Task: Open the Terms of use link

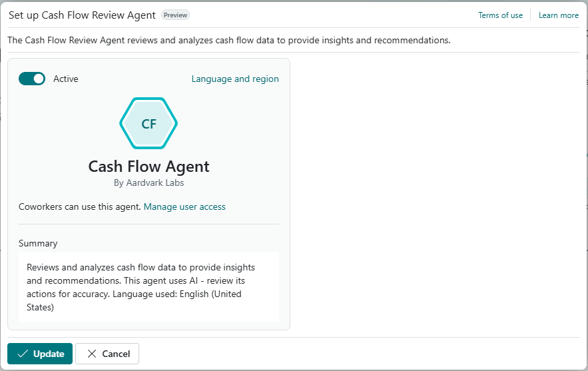Action: pos(500,15)
